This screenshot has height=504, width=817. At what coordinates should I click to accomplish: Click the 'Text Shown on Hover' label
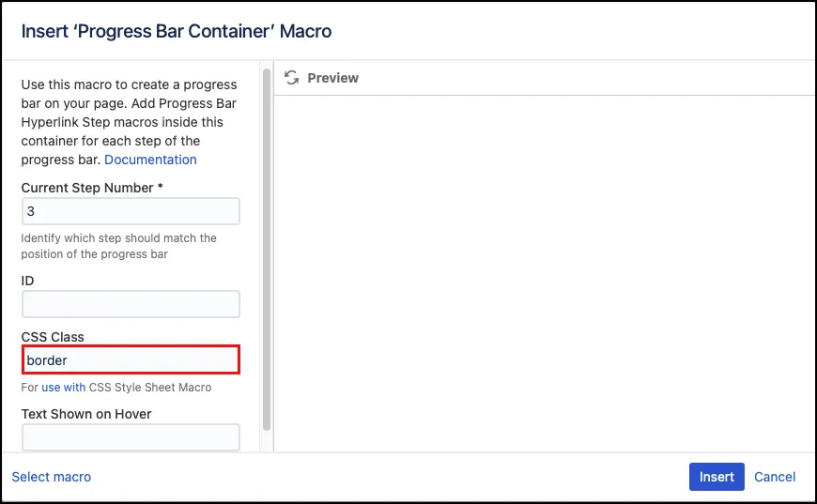click(86, 414)
